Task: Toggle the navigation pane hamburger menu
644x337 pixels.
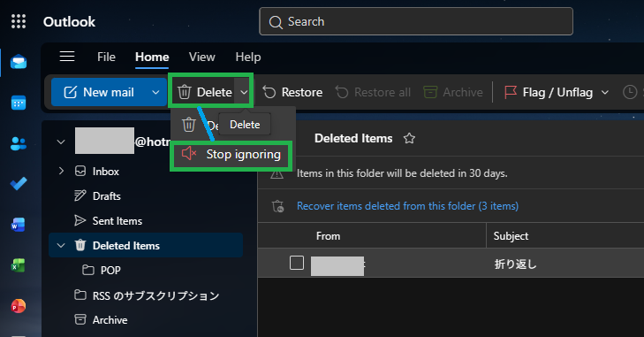Action: (x=67, y=57)
